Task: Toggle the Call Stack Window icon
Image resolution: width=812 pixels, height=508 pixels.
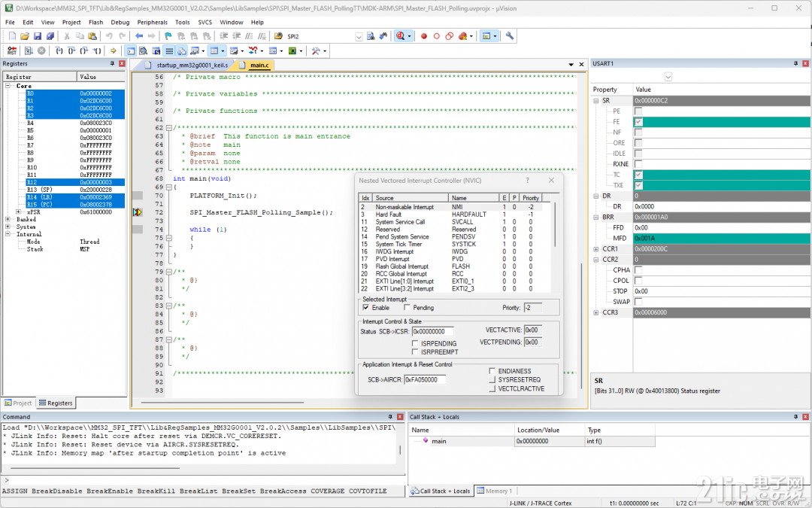Action: pos(182,51)
